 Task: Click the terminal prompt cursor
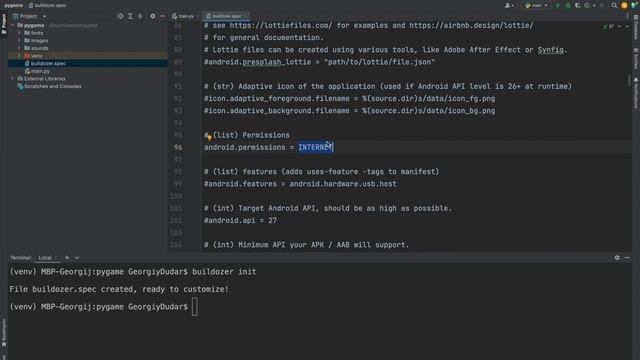pyautogui.click(x=195, y=307)
